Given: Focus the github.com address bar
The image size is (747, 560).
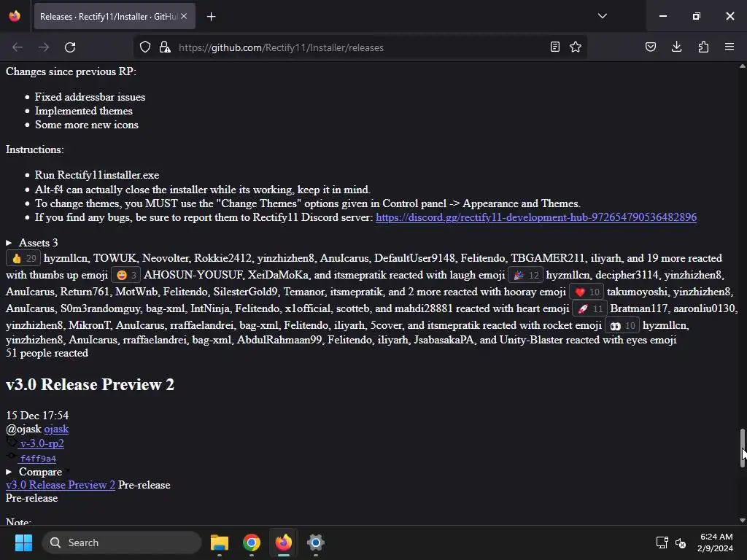Looking at the screenshot, I should 362,47.
